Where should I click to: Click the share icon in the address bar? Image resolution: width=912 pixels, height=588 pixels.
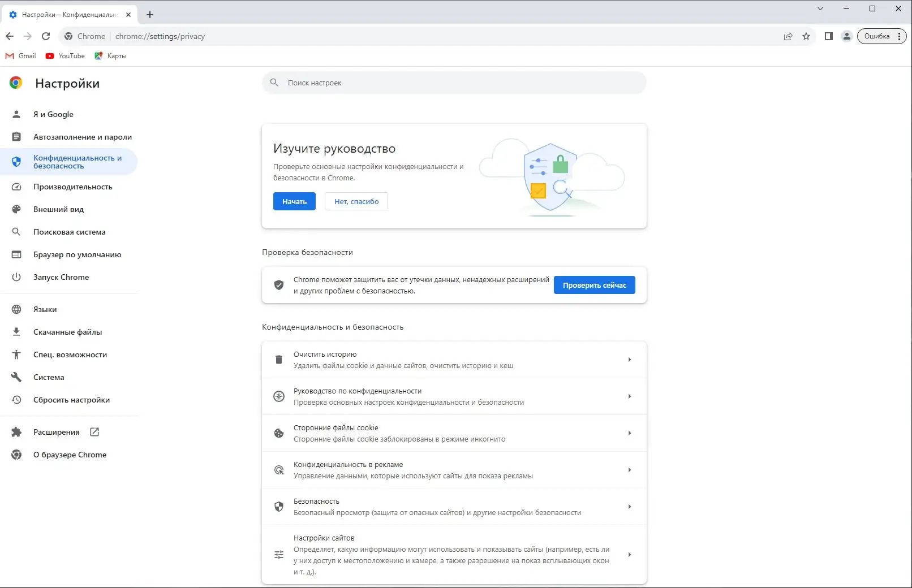click(x=788, y=36)
